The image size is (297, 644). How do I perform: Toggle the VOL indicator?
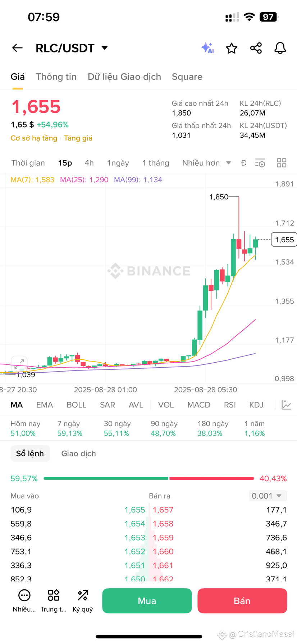(x=166, y=405)
